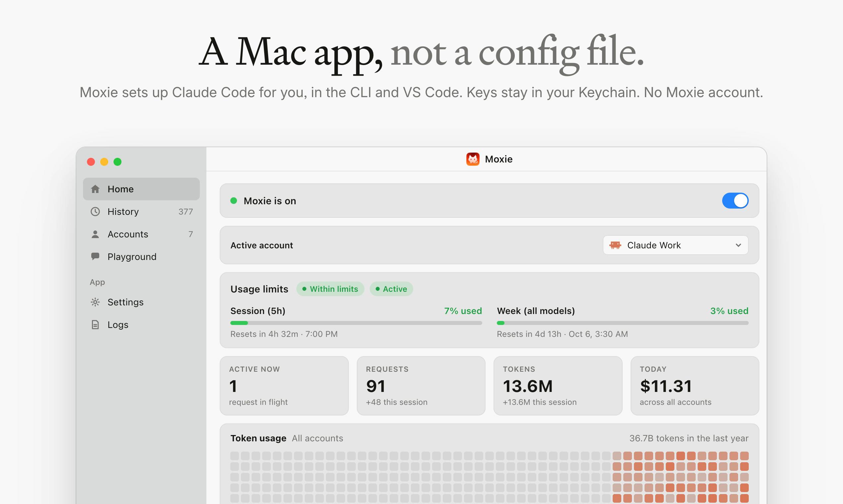The width and height of the screenshot is (843, 504).
Task: Click the Settings gear icon
Action: tap(95, 302)
